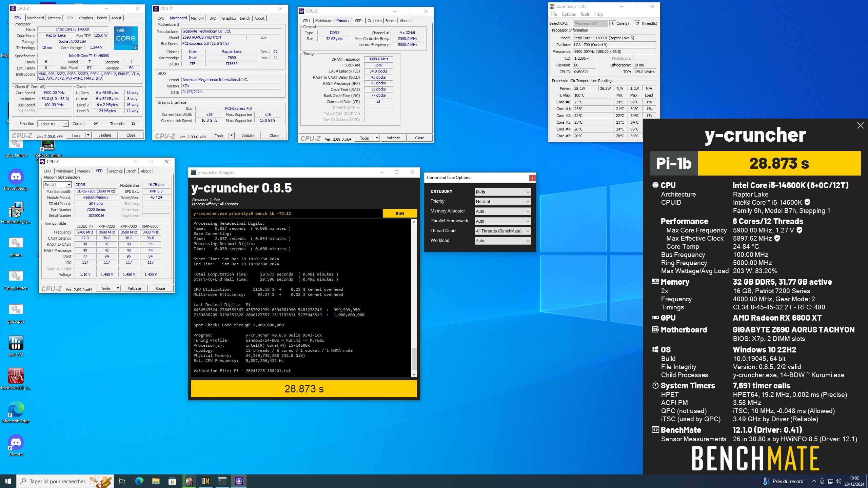Open Microsoft Edge desktop shortcut

(16, 412)
